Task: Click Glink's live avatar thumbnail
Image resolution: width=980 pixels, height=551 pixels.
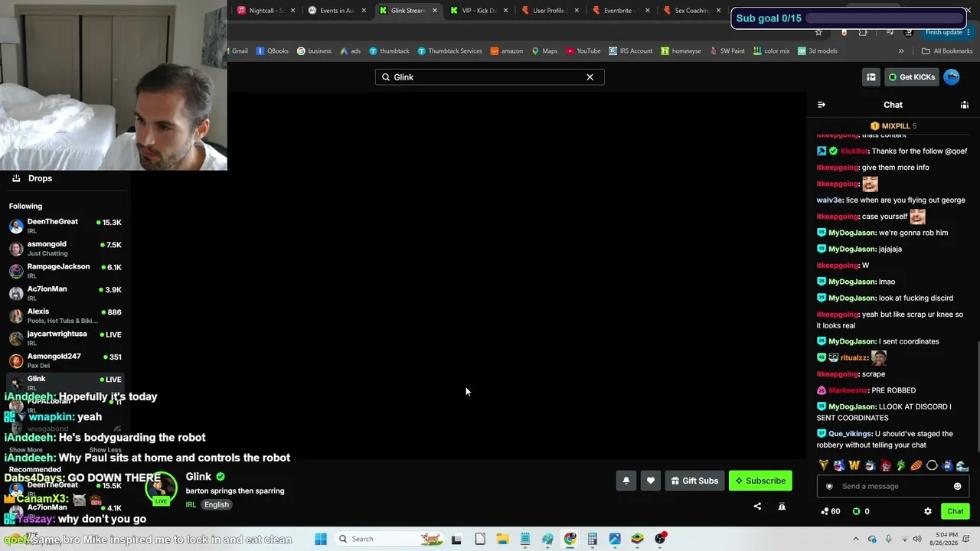Action: pyautogui.click(x=160, y=487)
